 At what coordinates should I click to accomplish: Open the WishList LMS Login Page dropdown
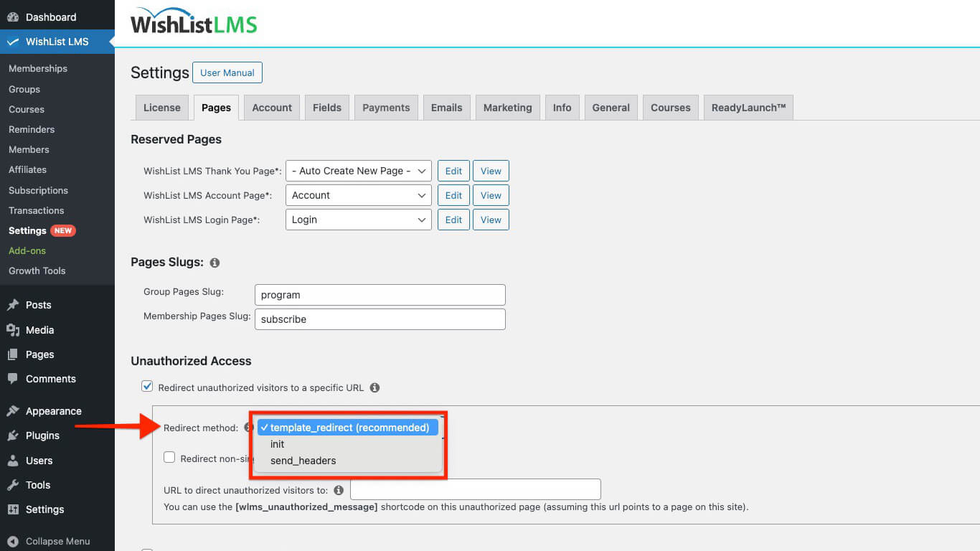pyautogui.click(x=358, y=220)
